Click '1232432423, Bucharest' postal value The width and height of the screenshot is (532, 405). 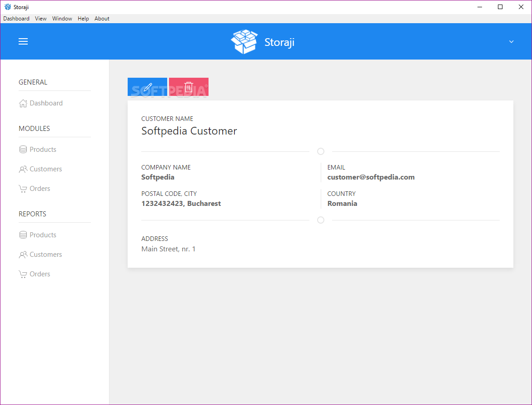click(x=181, y=204)
